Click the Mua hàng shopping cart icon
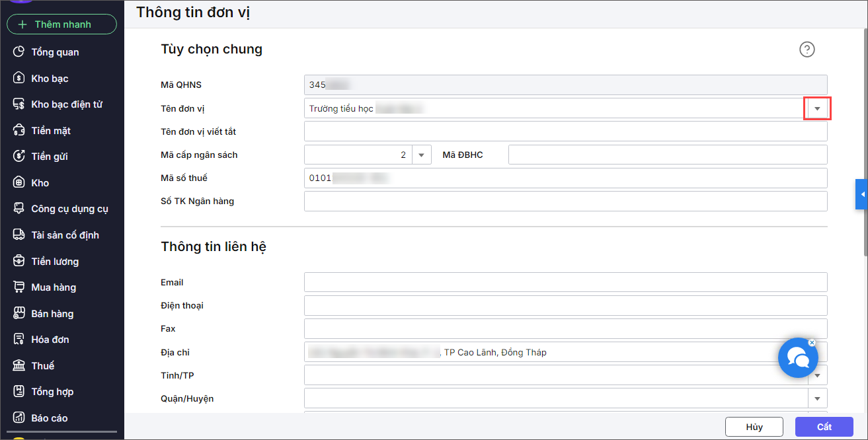The image size is (868, 440). point(19,287)
